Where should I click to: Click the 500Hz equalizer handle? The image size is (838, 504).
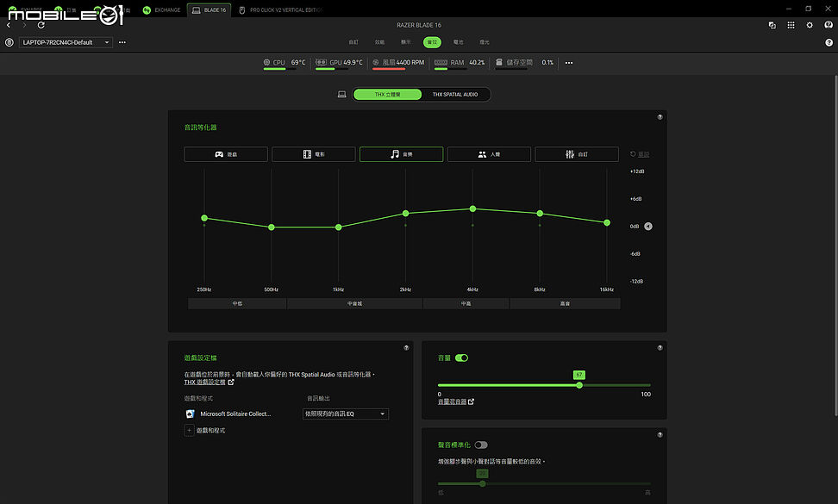click(272, 227)
